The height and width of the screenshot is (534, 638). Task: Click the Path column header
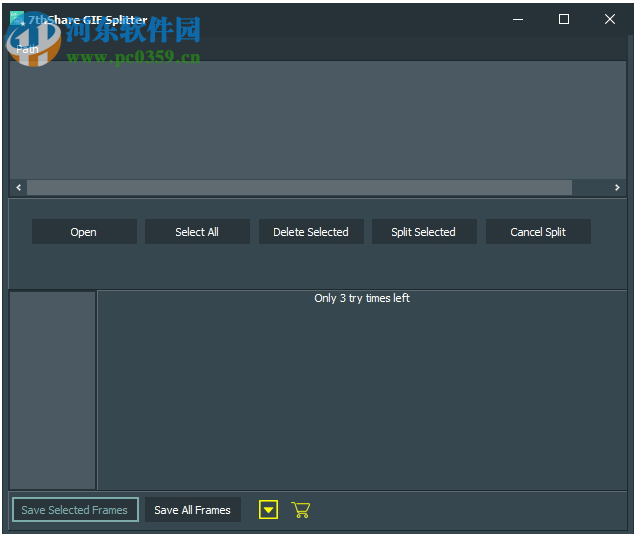(27, 49)
